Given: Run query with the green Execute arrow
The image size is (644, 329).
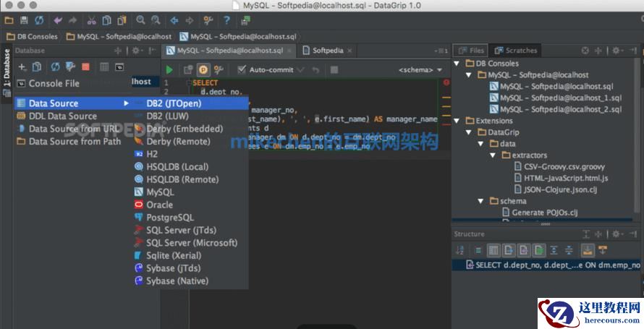Looking at the screenshot, I should point(169,69).
